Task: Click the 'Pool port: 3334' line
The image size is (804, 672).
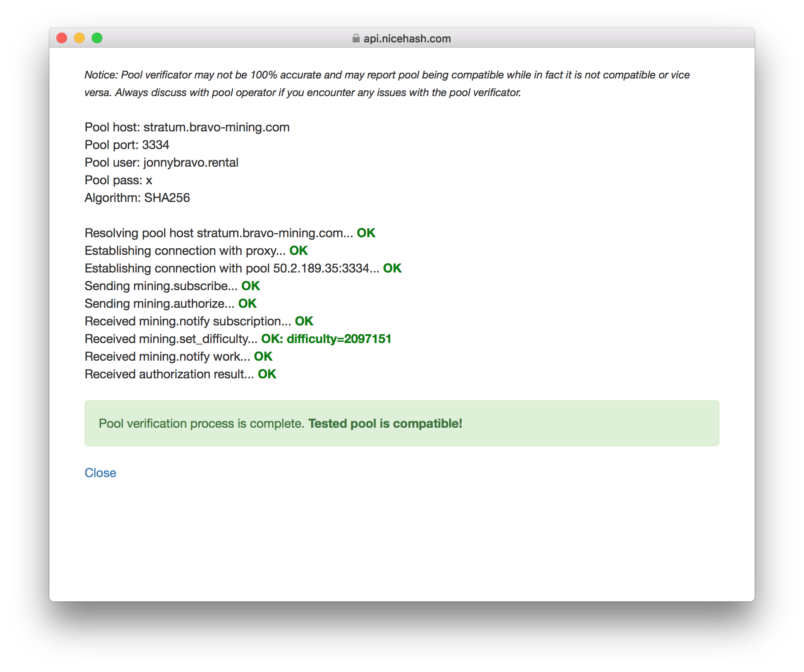Action: click(127, 145)
